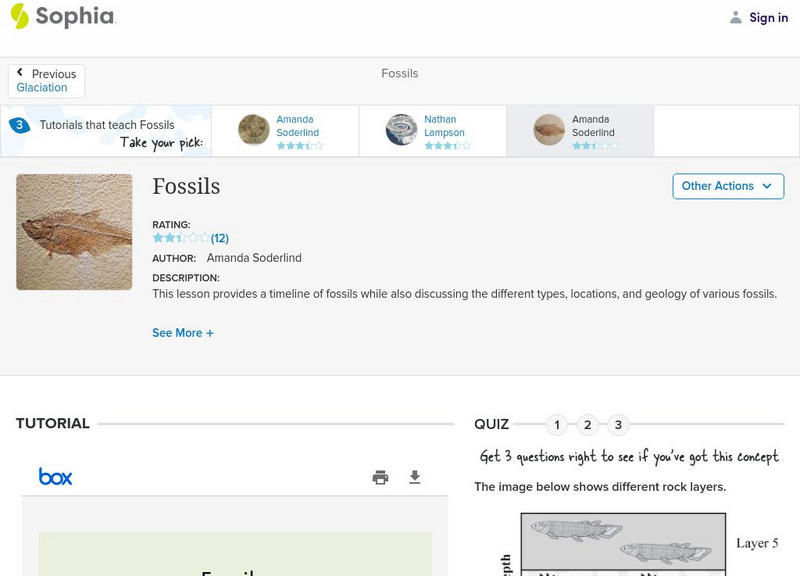Open the Other Actions dropdown
The image size is (800, 576).
(728, 186)
